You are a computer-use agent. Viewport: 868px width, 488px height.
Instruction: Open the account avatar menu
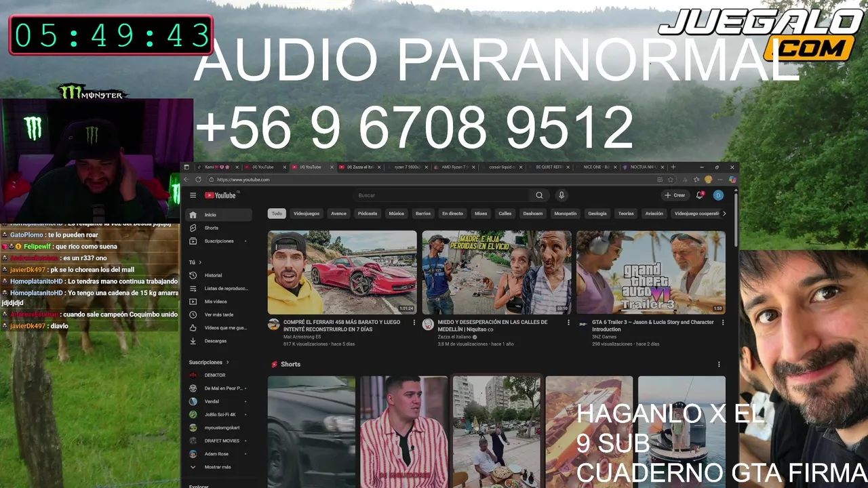click(x=718, y=195)
